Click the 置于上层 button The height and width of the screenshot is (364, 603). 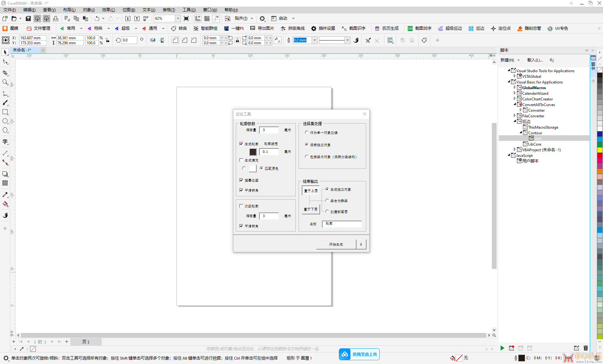click(311, 190)
